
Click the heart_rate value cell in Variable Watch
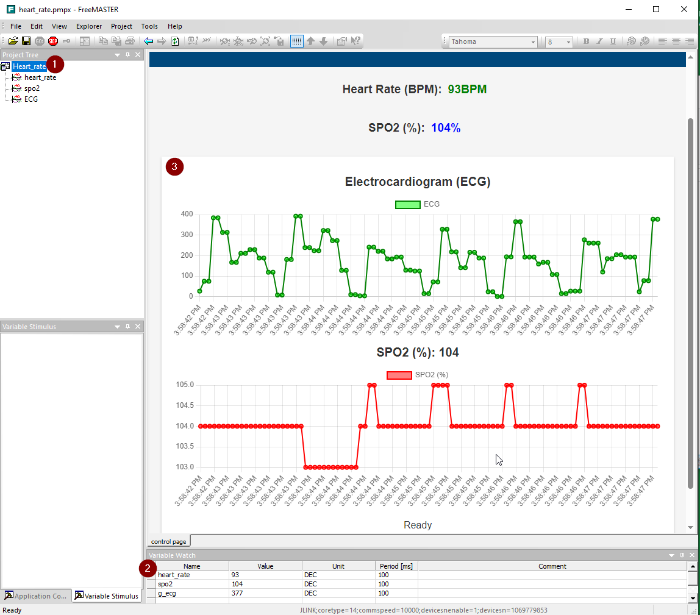click(265, 575)
